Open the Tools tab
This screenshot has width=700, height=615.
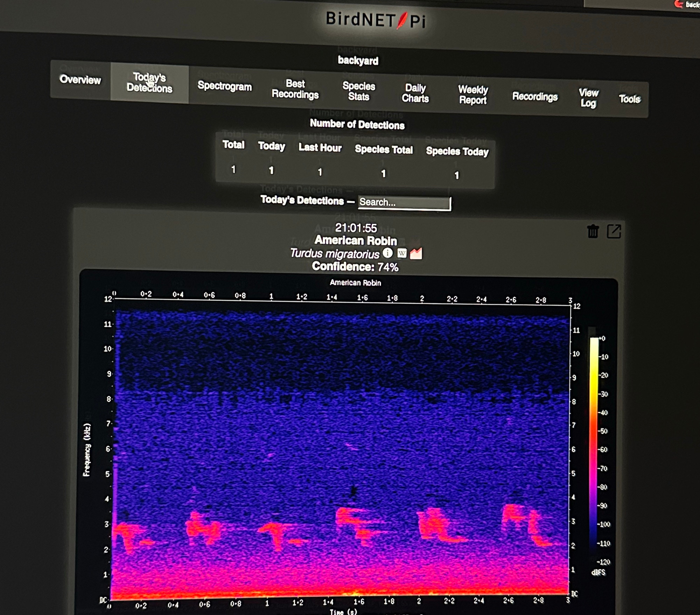pyautogui.click(x=630, y=99)
